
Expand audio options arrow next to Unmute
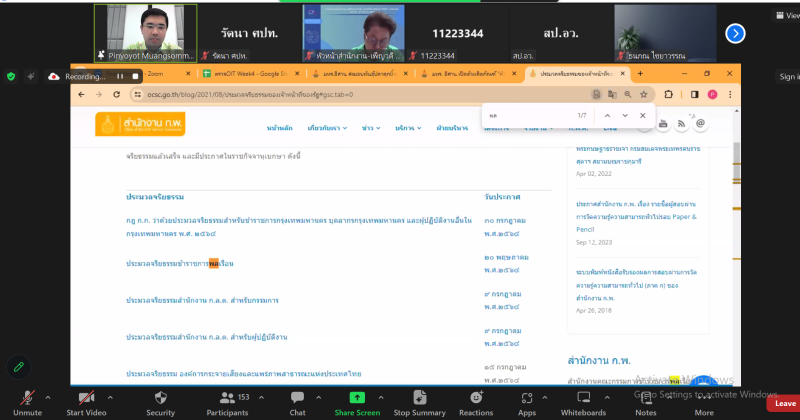[x=48, y=397]
